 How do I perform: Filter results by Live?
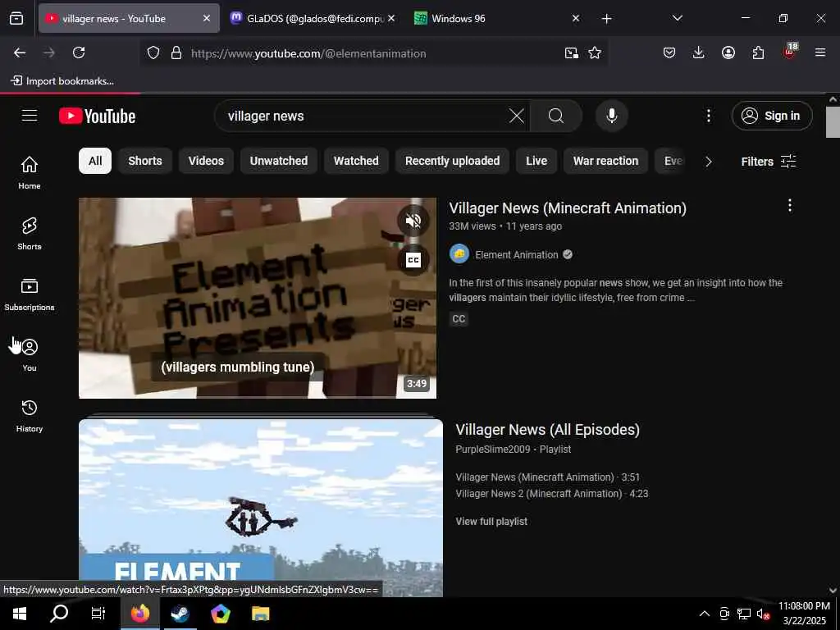(x=536, y=161)
